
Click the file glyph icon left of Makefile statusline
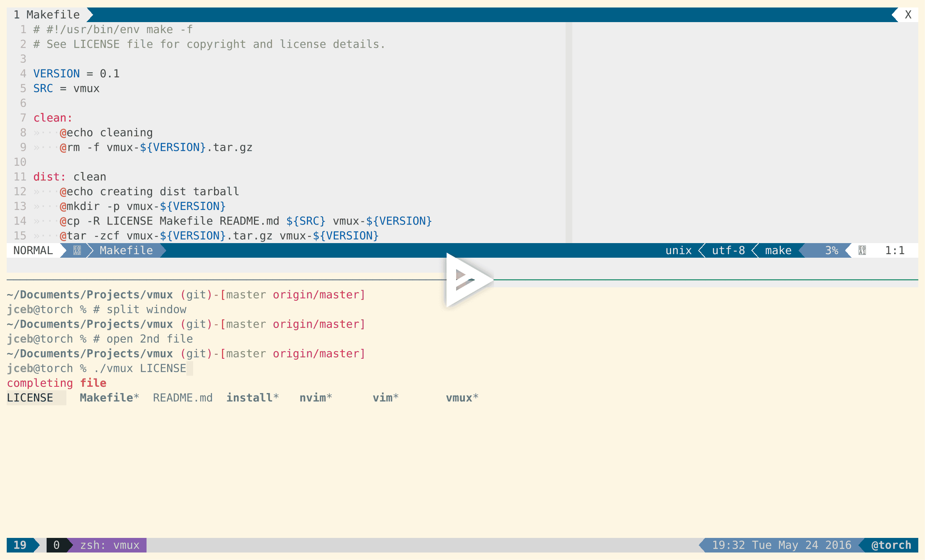coord(77,250)
